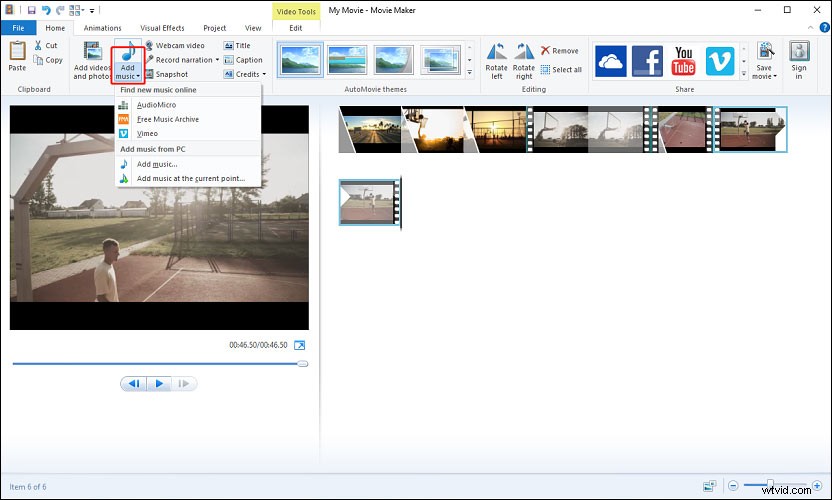The height and width of the screenshot is (500, 832).
Task: Select the sunset fence storyboard clip
Action: (496, 130)
